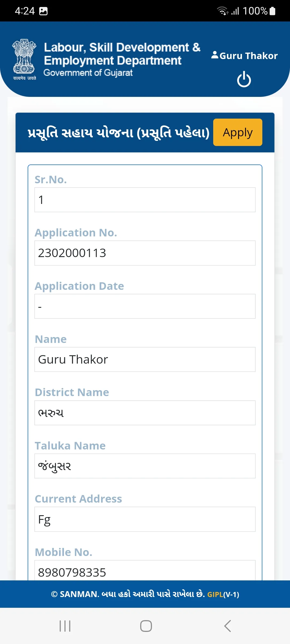Image resolution: width=290 pixels, height=644 pixels.
Task: Tap the Wi-Fi signal icon in status bar
Action: (x=223, y=11)
